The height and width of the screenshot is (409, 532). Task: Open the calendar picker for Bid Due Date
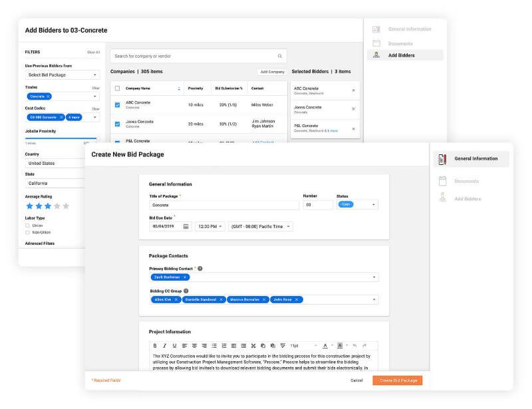pyautogui.click(x=186, y=226)
